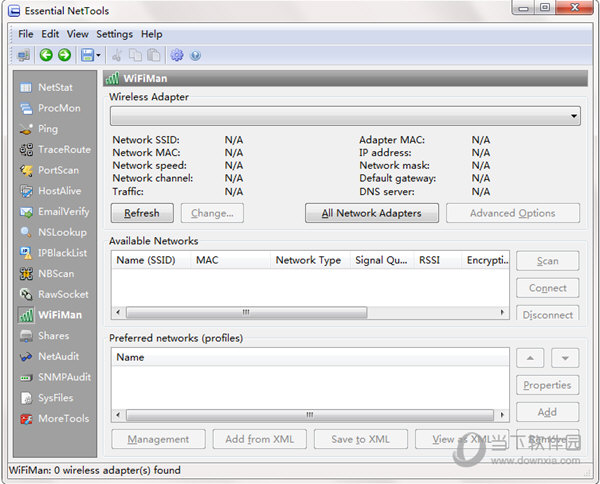The width and height of the screenshot is (600, 484).
Task: Sort by RSSI column header
Action: click(x=438, y=260)
